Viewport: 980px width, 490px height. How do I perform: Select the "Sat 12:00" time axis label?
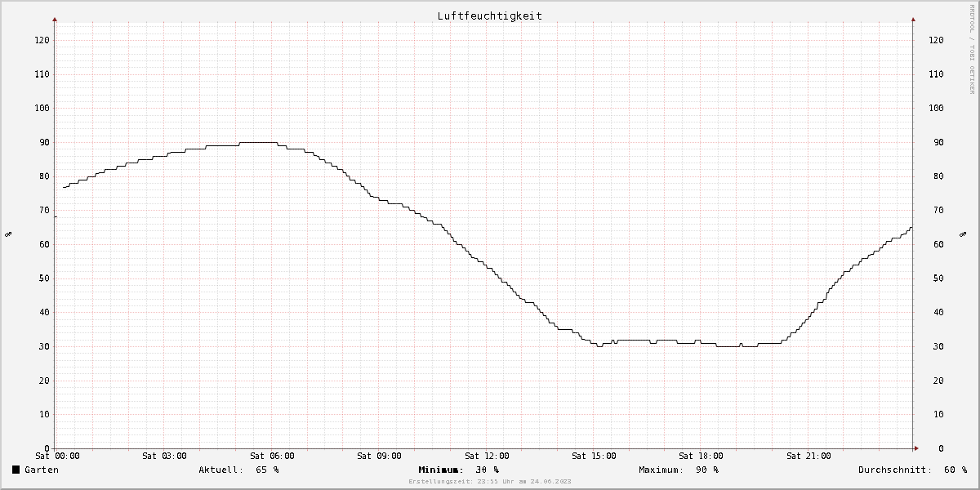[487, 456]
